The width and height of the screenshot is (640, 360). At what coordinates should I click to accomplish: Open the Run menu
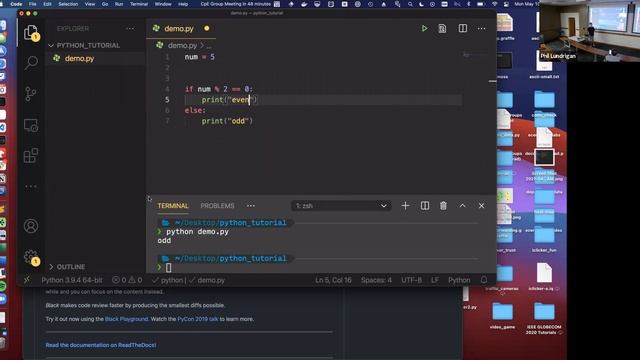coord(119,4)
